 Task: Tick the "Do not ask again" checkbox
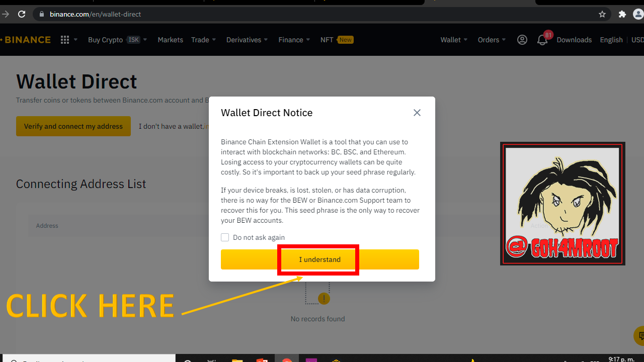pos(225,237)
